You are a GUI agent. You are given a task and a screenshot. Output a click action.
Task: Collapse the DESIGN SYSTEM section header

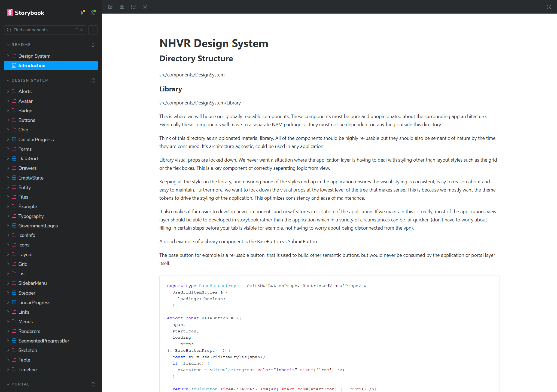click(30, 80)
